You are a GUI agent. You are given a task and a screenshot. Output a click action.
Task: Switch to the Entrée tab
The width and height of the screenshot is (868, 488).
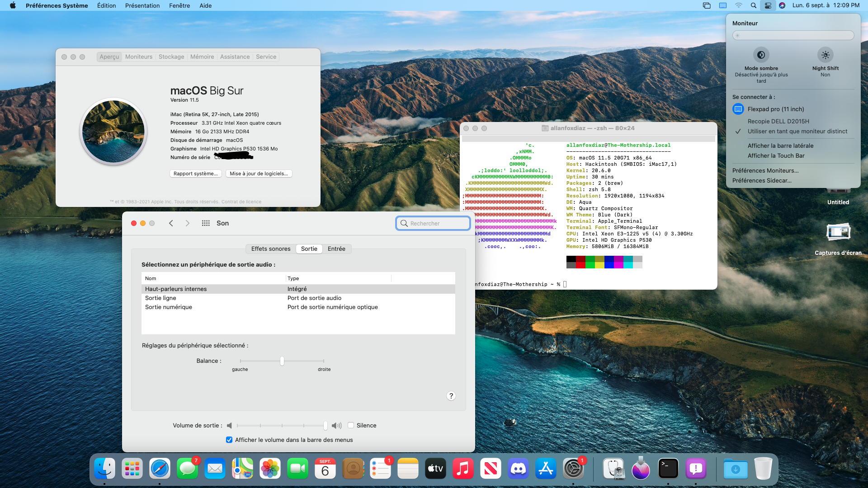pyautogui.click(x=336, y=249)
